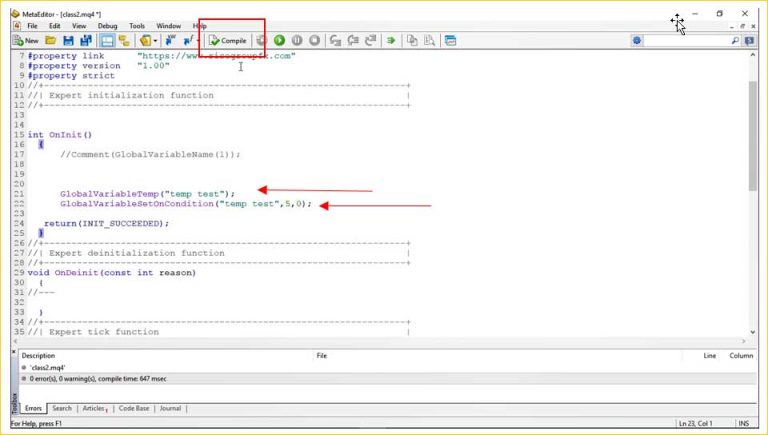Click the commented 'GlobalVariableName(1)' line 17
768x435 pixels.
tap(150, 154)
